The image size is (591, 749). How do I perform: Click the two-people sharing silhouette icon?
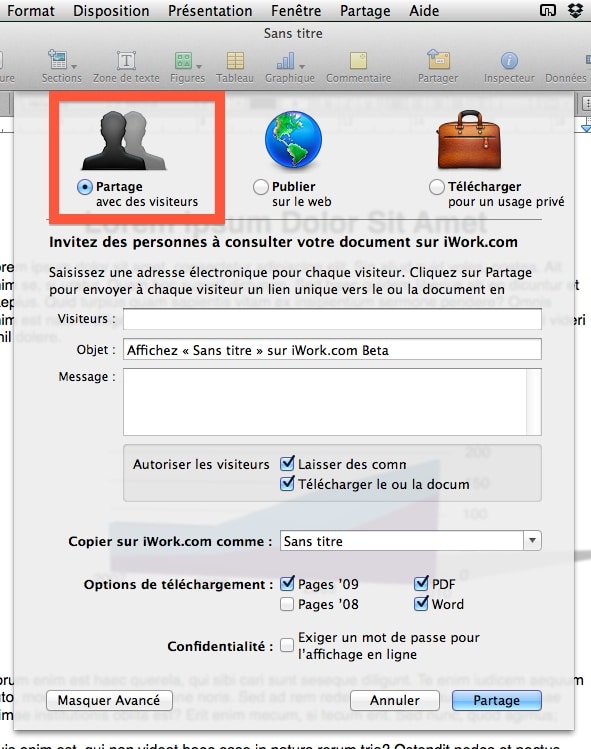124,140
